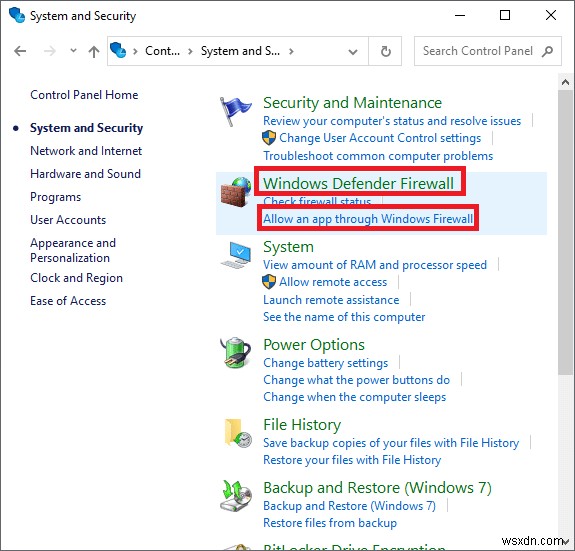
Task: Click the Backup and Restore disc icon
Action: pyautogui.click(x=236, y=496)
